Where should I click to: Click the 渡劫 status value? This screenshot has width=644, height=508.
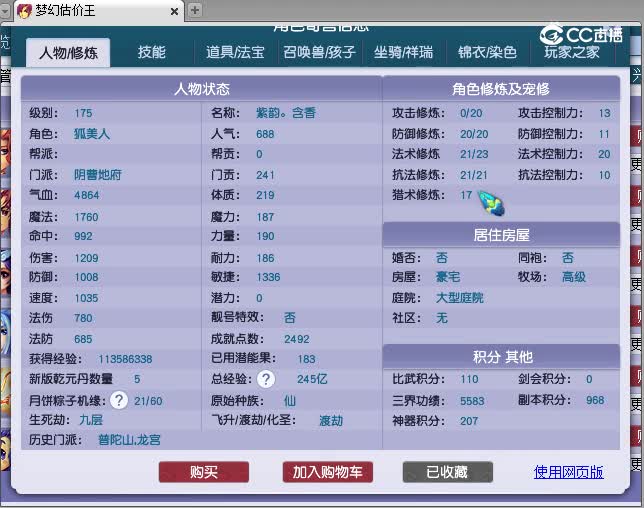pyautogui.click(x=331, y=421)
